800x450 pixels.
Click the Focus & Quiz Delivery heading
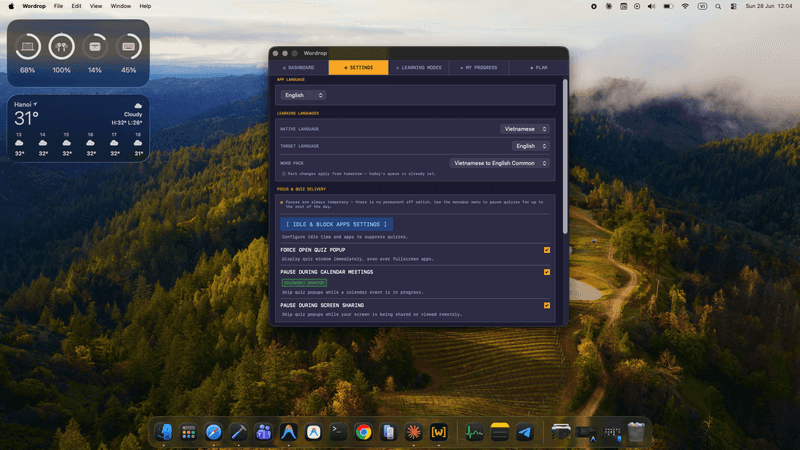pos(301,189)
